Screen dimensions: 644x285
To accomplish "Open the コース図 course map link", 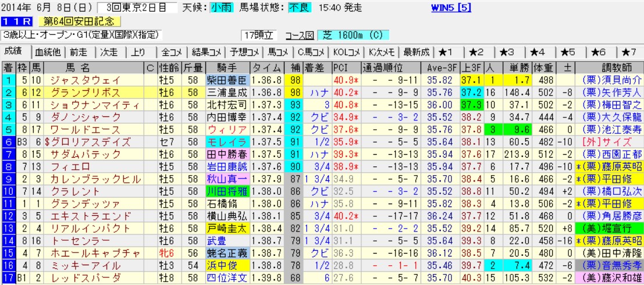I will coord(300,35).
